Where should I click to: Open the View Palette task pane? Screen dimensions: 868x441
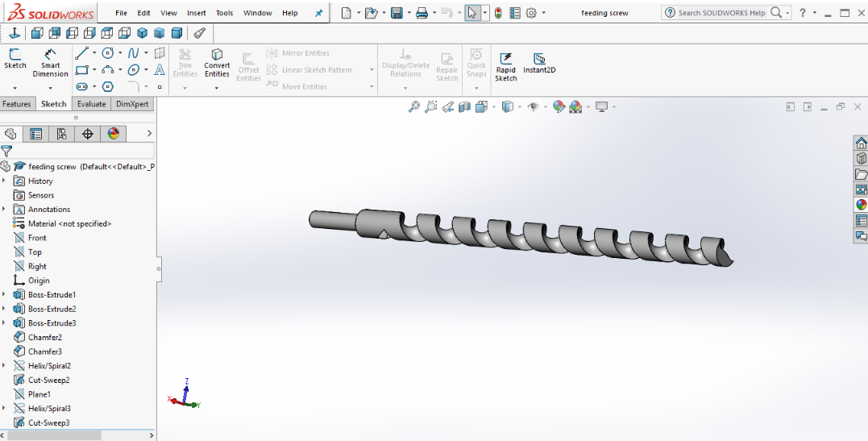tap(861, 189)
